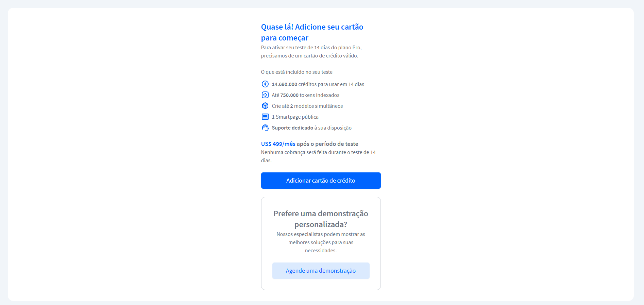Click the Smartpage screen icon

[265, 117]
